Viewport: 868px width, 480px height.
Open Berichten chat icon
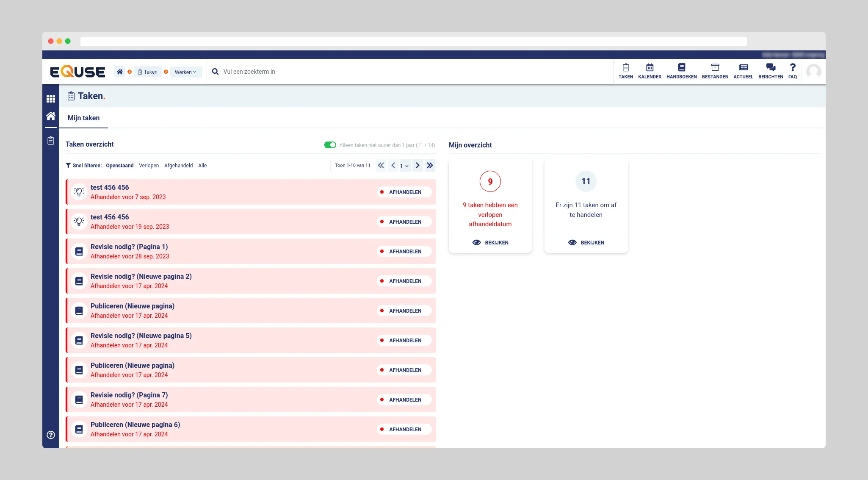771,68
